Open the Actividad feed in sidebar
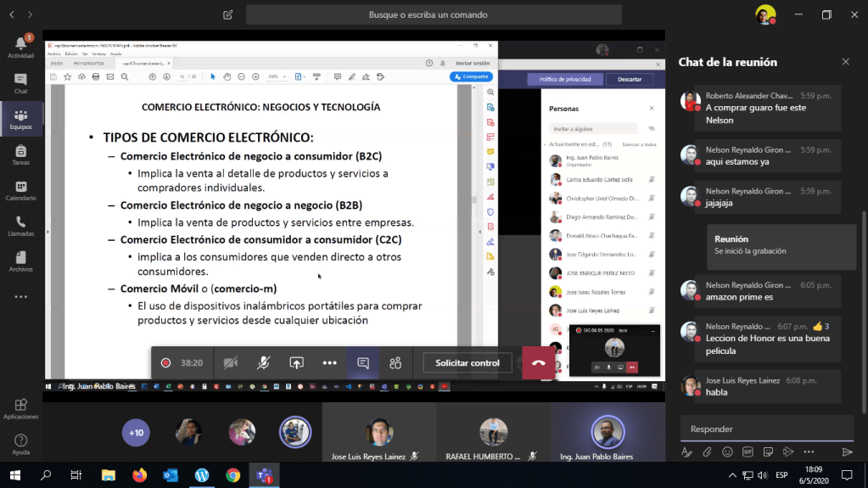 [20, 46]
